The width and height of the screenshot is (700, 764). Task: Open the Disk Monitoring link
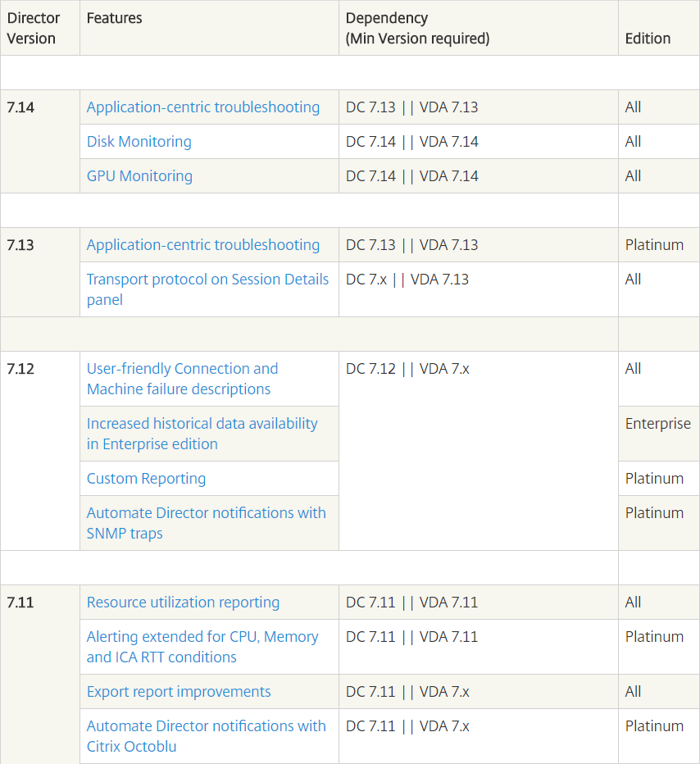click(139, 142)
